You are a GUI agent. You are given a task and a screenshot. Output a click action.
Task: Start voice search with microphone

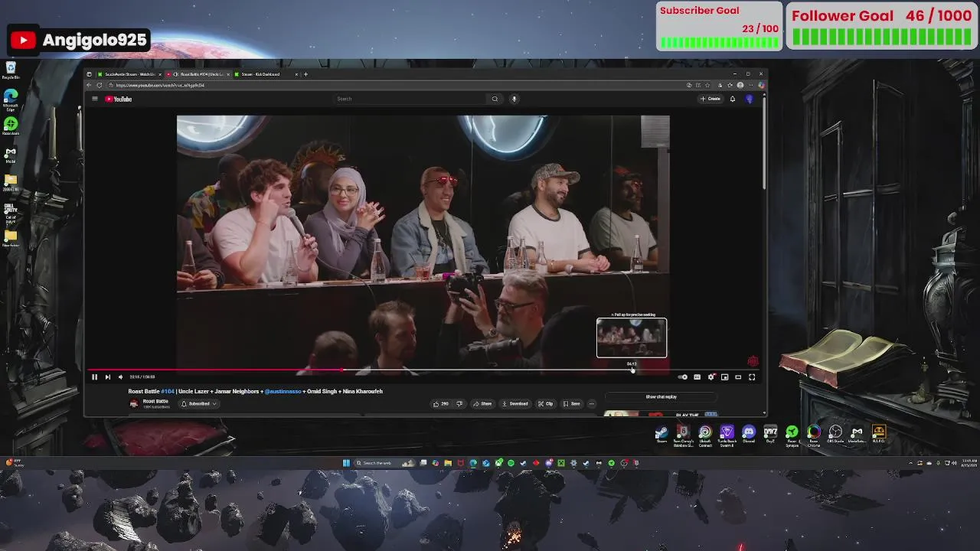(x=514, y=99)
